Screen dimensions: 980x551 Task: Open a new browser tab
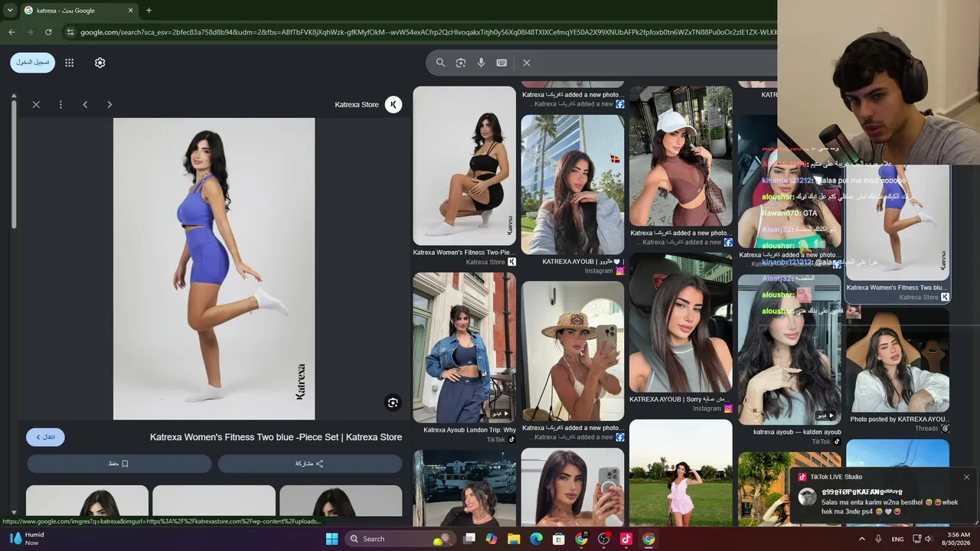pos(149,11)
